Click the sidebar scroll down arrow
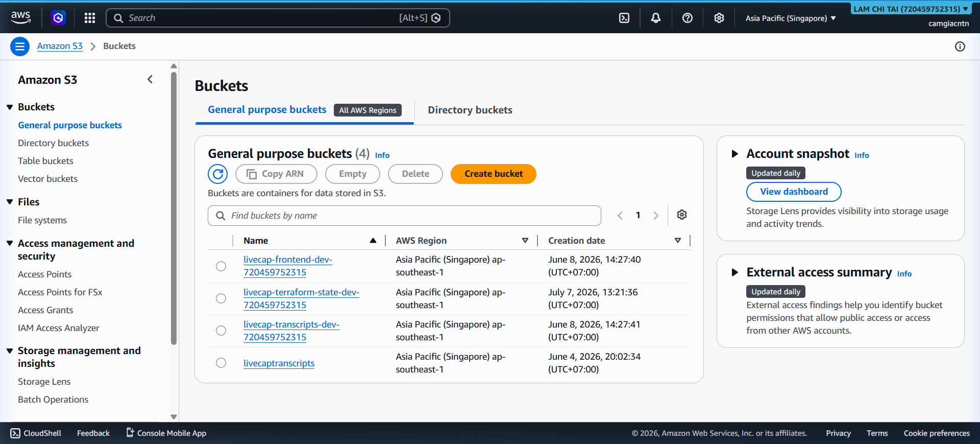This screenshot has width=980, height=444. [174, 417]
